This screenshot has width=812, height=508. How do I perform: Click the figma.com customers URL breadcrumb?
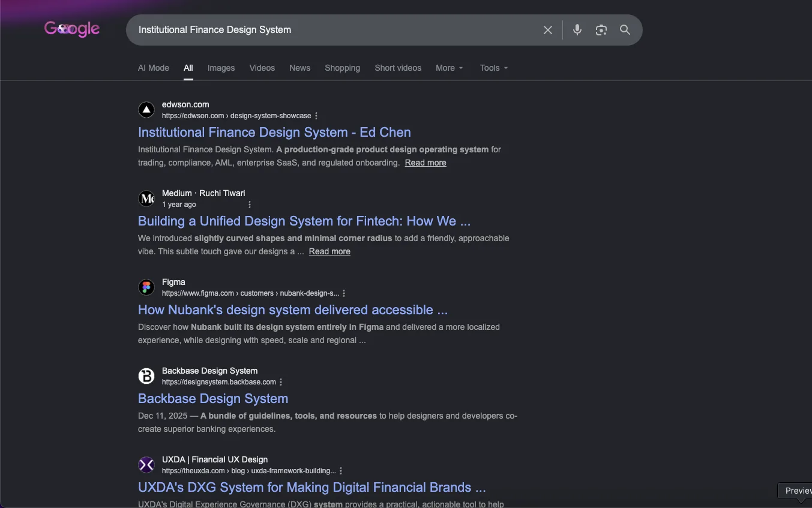250,293
